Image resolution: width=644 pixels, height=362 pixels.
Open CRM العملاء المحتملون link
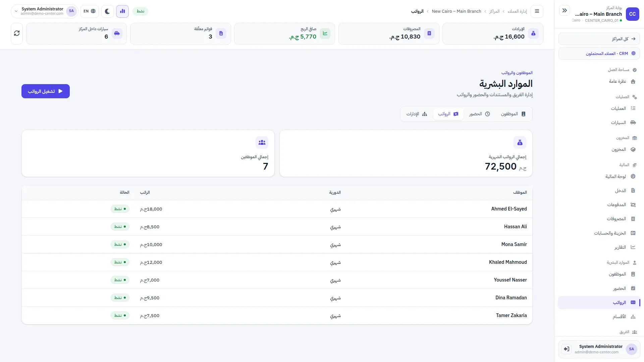click(x=599, y=54)
